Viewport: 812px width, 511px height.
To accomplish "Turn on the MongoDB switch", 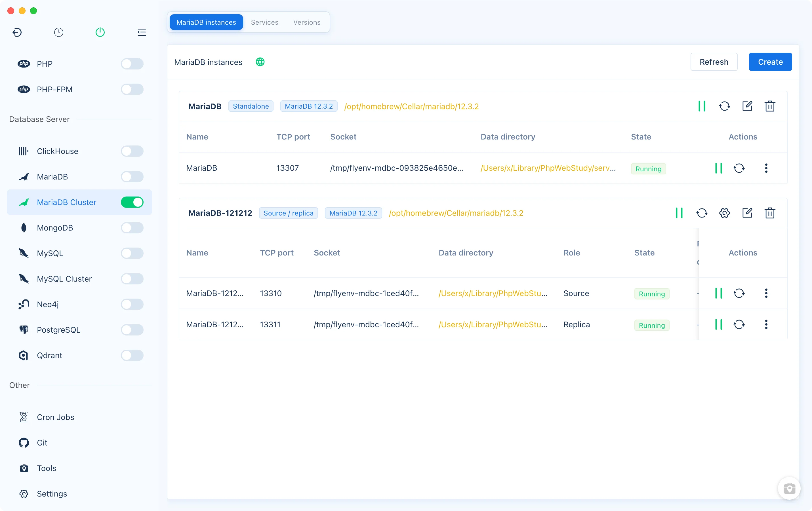I will (132, 228).
